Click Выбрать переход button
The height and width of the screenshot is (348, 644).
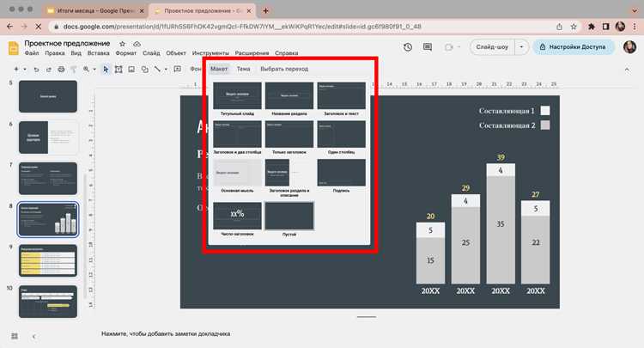[284, 69]
